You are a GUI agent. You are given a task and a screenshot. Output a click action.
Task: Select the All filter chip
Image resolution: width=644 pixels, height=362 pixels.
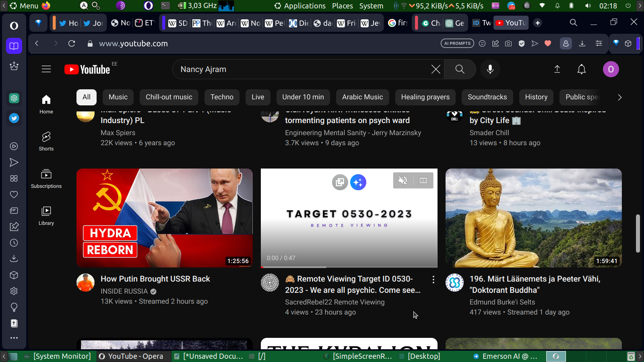tap(87, 97)
